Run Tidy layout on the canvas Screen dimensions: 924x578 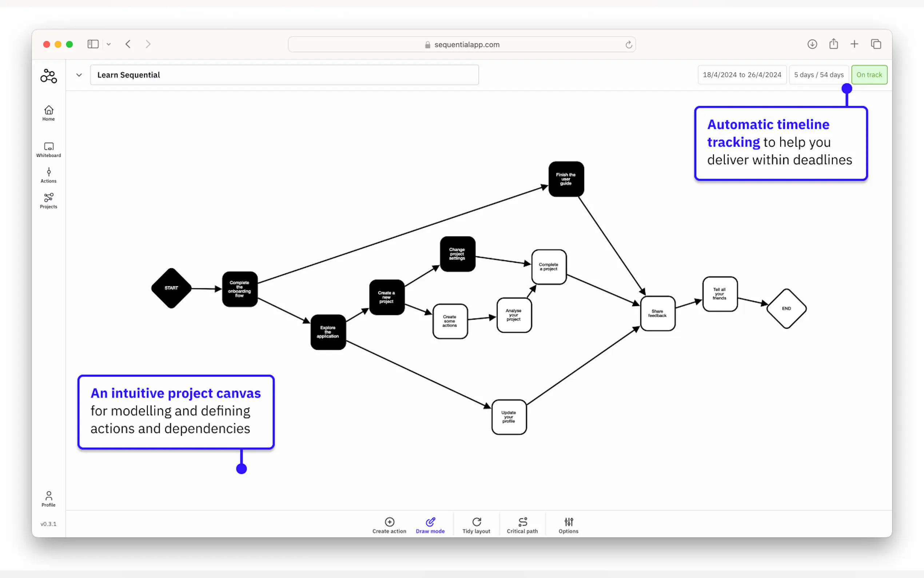click(476, 525)
